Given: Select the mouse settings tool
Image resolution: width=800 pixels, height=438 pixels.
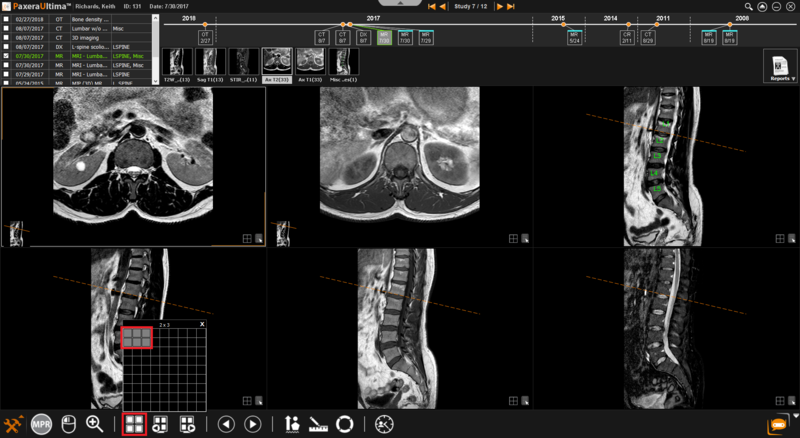Looking at the screenshot, I should click(x=68, y=424).
